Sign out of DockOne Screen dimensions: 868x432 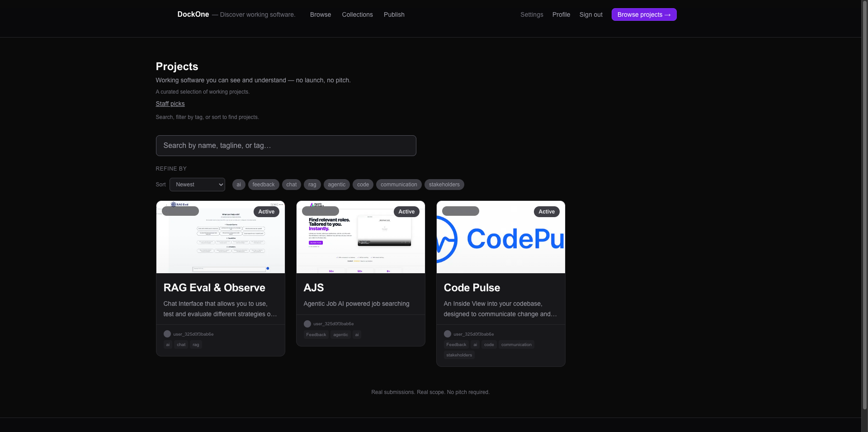[591, 14]
